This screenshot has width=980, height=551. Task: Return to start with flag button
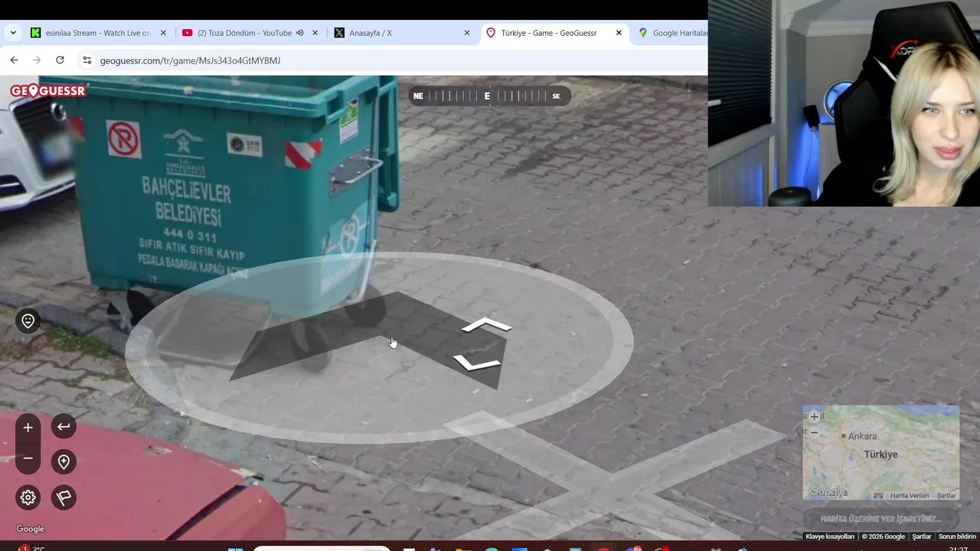pos(64,497)
